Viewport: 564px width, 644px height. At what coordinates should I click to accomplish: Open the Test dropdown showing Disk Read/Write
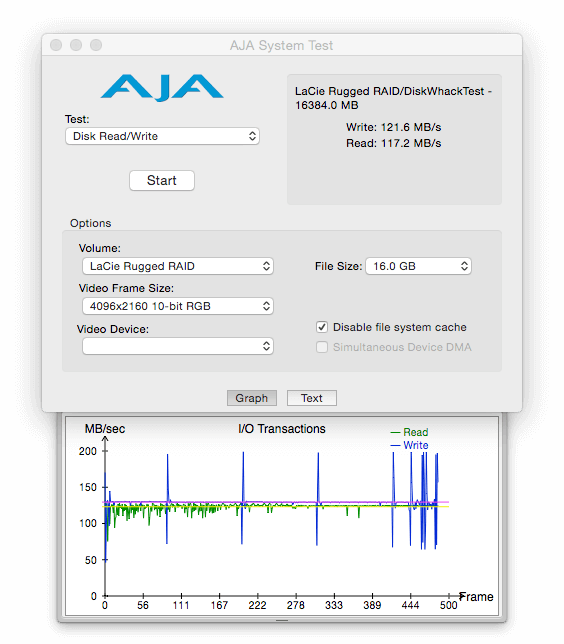tap(162, 136)
